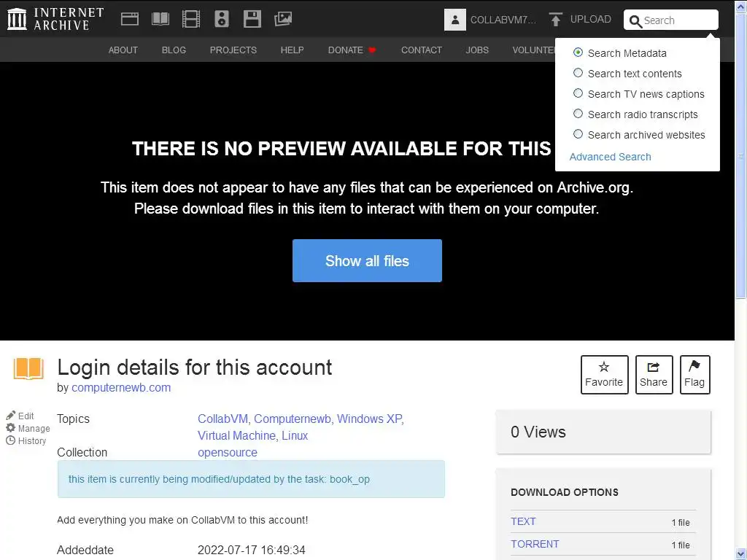Viewport: 747px width, 560px height.
Task: Open the Images icon in navbar
Action: tap(283, 19)
